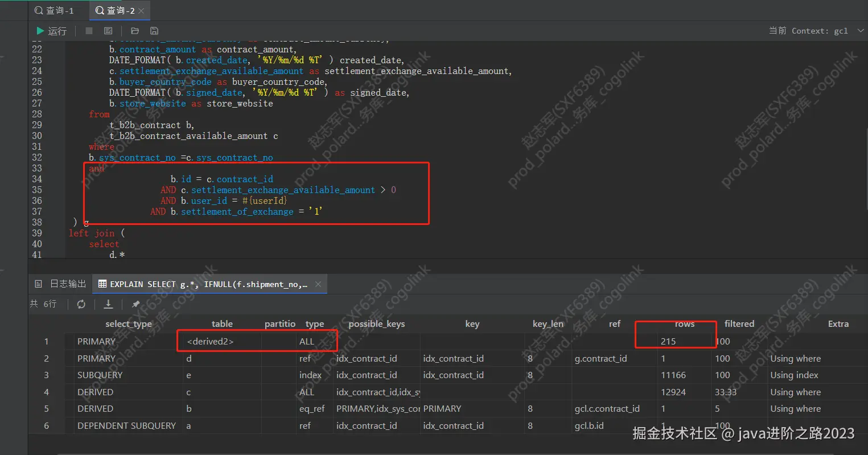Click the PRIMARY,idx_sys_co possible_keys cell
868x455 pixels.
click(378, 409)
